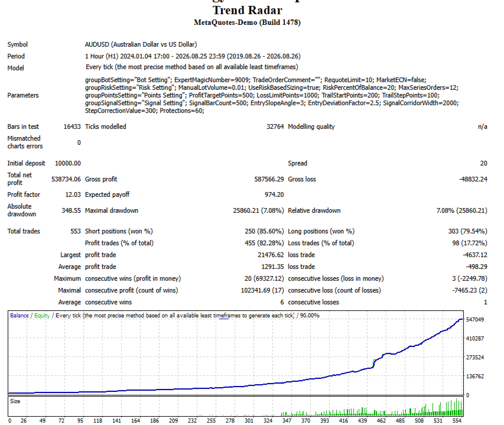The height and width of the screenshot is (425, 504).
Task: Click the RiskPercentOfBalance=20 parameter line
Action: 272,87
